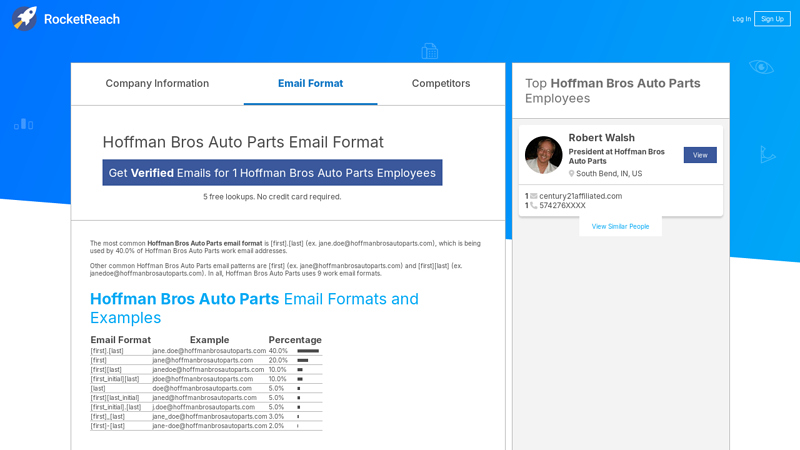
Task: Select the Email Format tab
Action: coord(310,84)
